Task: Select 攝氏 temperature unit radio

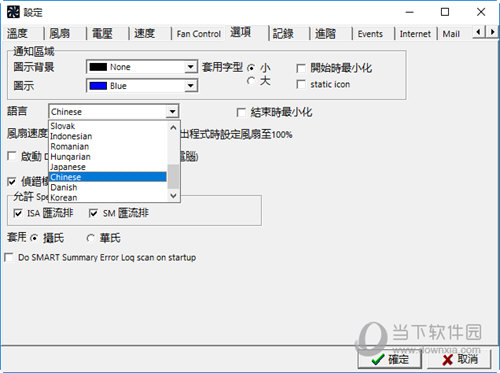Action: click(x=34, y=238)
